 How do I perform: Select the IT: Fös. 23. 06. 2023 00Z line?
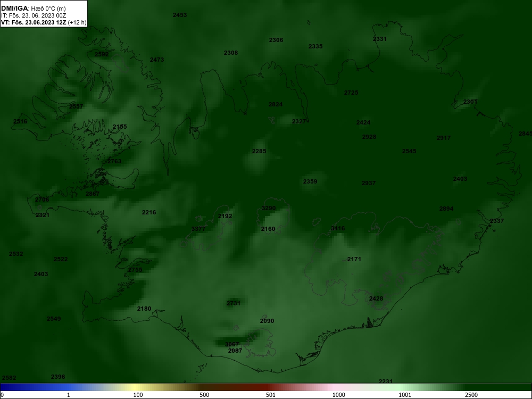click(33, 15)
